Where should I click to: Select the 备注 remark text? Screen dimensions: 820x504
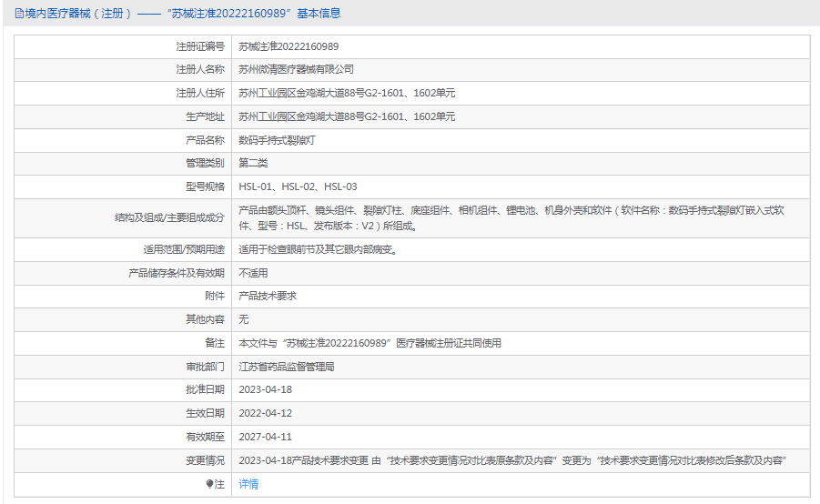370,343
